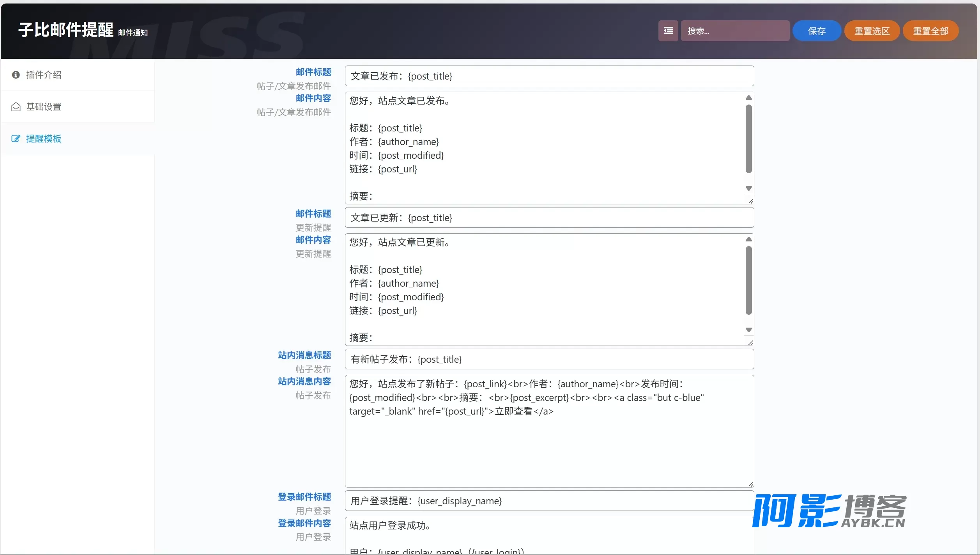Click the 站内消息内容 label
This screenshot has width=980, height=555.
click(x=304, y=381)
